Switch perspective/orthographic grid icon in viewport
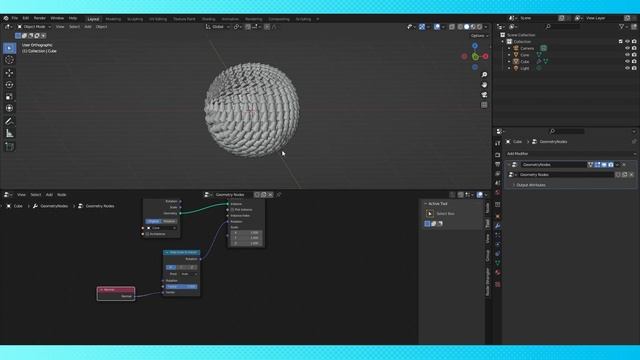This screenshot has width=640, height=360. (484, 105)
